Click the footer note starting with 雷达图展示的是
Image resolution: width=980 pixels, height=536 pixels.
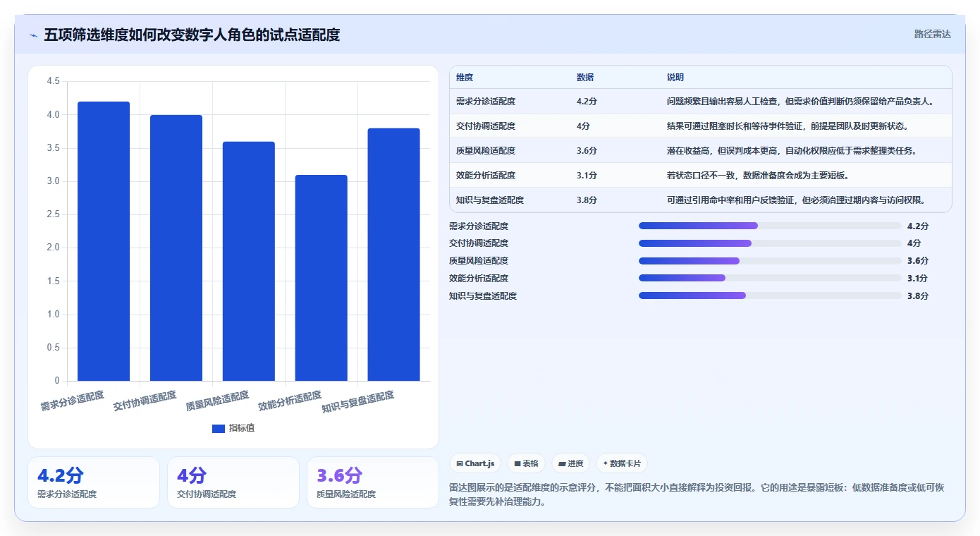(697, 495)
